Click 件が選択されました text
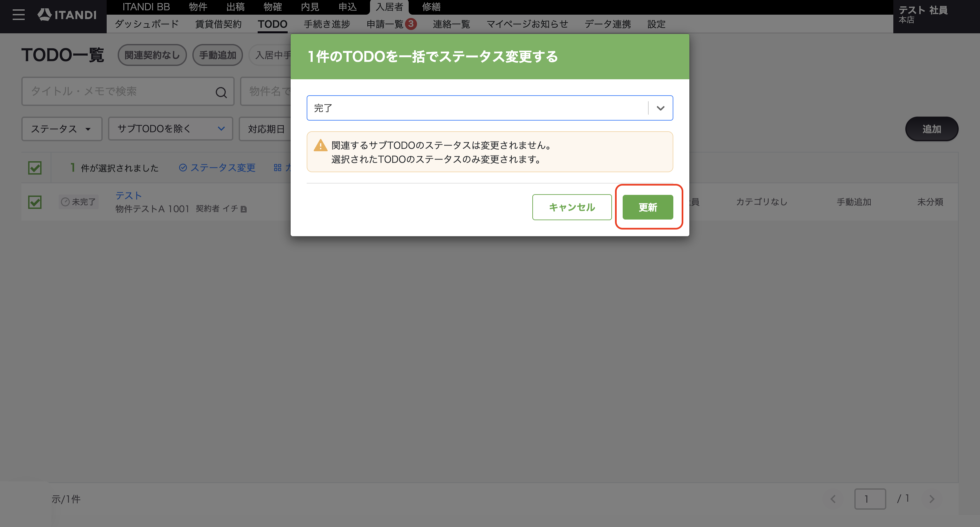Viewport: 980px width, 527px height. coord(119,168)
